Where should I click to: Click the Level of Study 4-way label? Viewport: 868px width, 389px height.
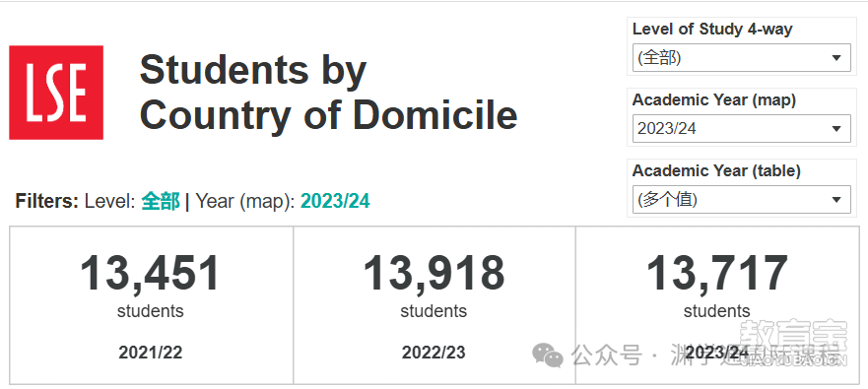712,29
